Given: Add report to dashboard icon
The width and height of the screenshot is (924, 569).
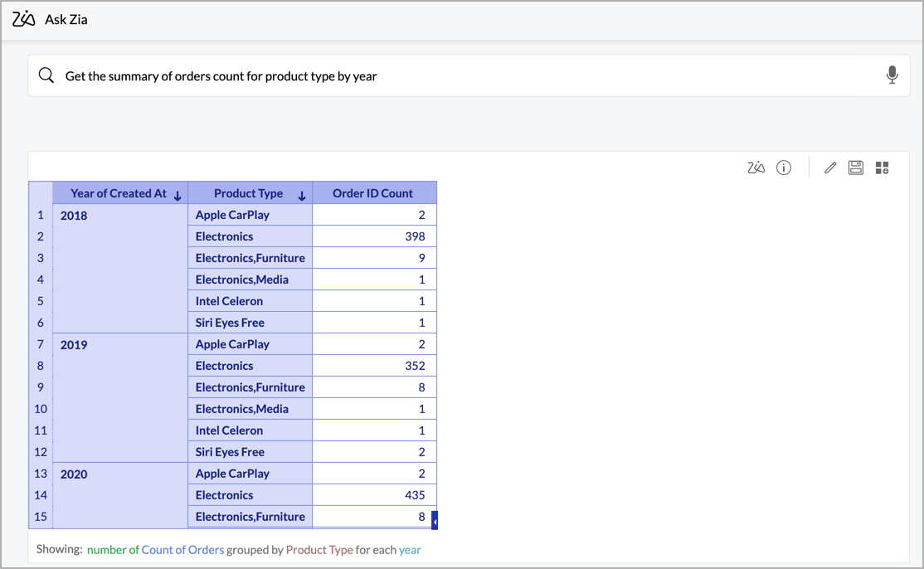Looking at the screenshot, I should tap(882, 168).
